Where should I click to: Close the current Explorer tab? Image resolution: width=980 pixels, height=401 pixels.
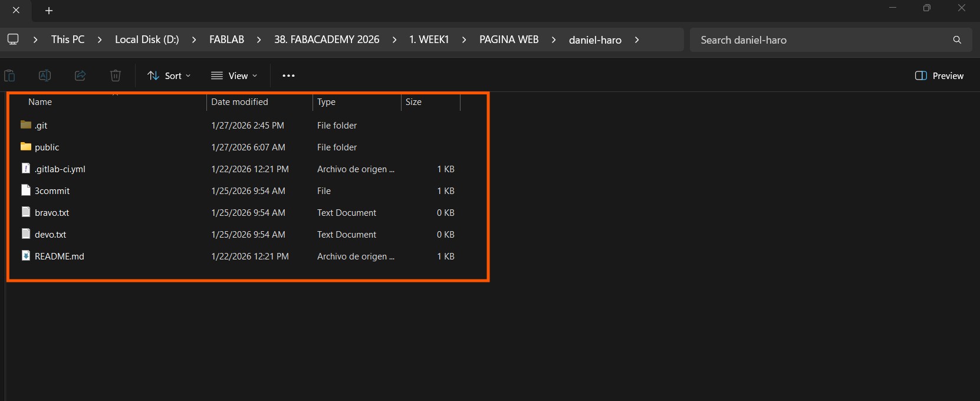[x=16, y=10]
